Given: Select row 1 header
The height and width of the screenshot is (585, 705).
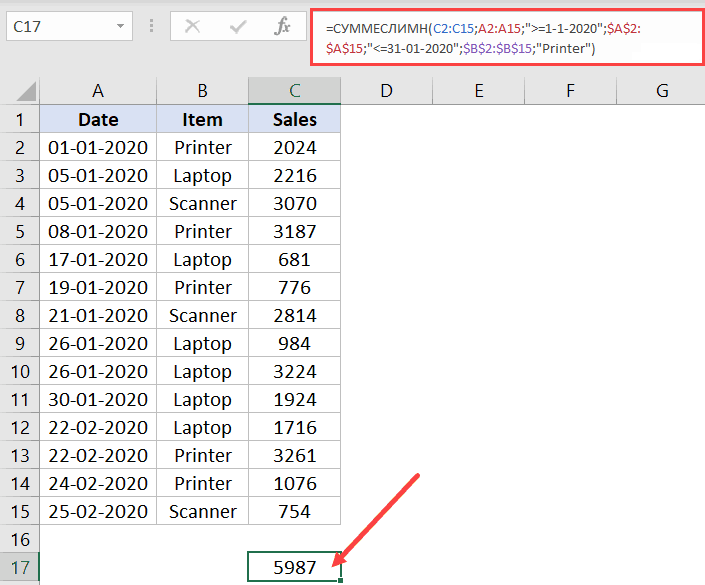Looking at the screenshot, I should point(20,120).
